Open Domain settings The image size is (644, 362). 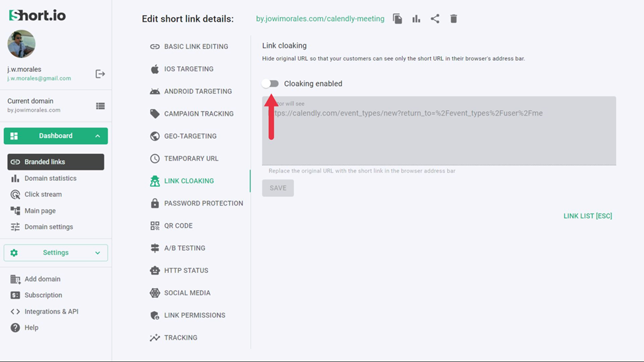[x=42, y=227]
